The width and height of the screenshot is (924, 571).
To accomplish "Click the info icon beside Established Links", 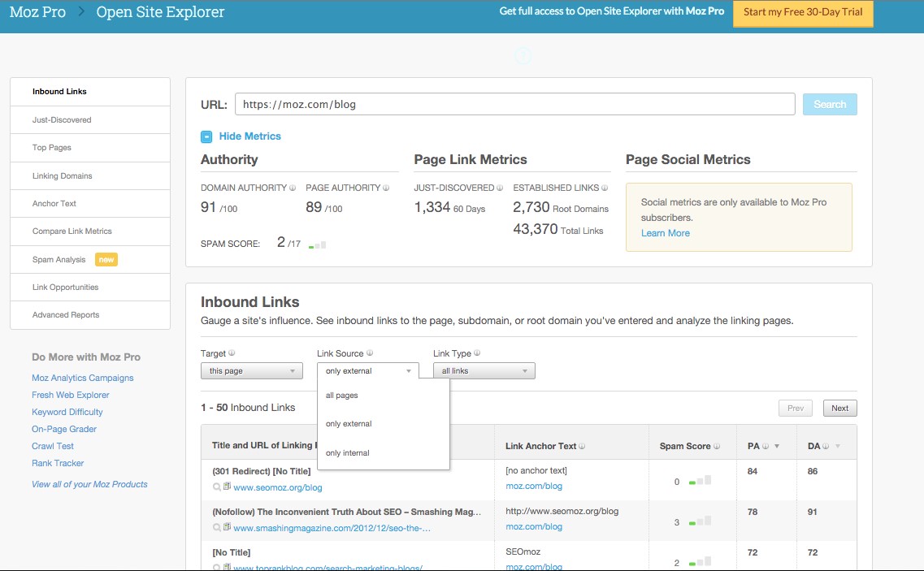I will (x=605, y=188).
